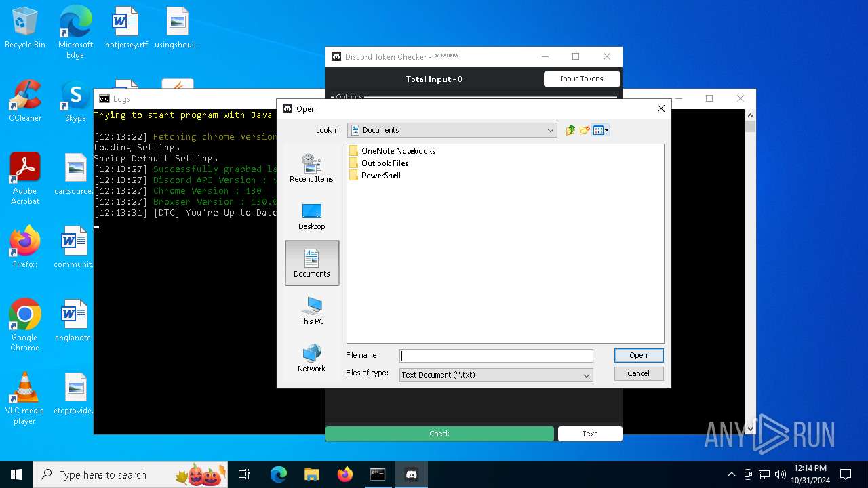This screenshot has width=868, height=488.
Task: Open volume control in system tray
Action: click(780, 474)
